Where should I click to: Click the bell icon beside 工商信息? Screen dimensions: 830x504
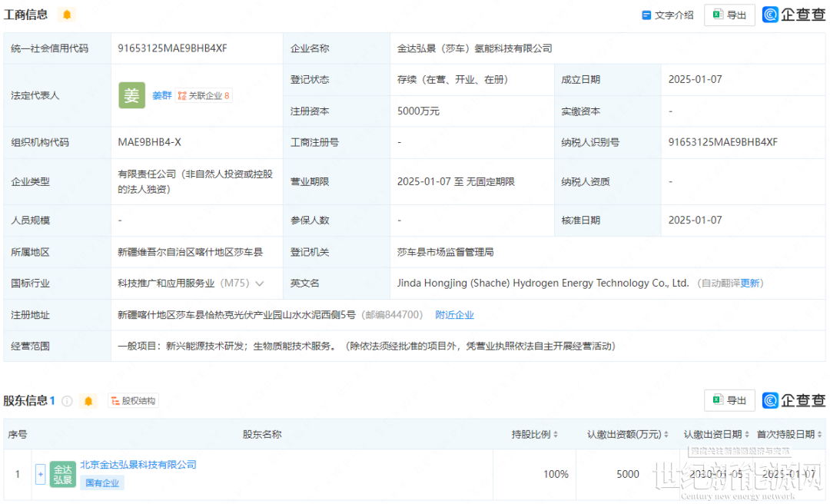[67, 15]
